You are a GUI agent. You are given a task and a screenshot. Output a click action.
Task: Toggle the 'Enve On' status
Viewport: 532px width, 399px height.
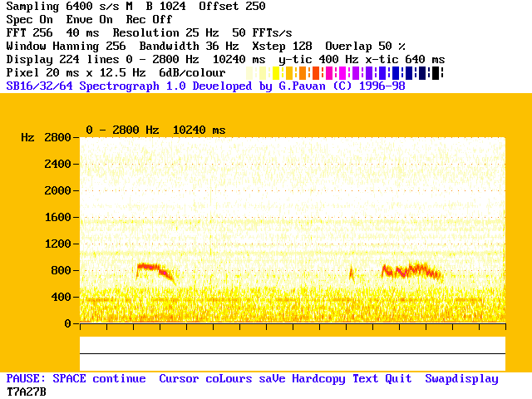click(89, 20)
